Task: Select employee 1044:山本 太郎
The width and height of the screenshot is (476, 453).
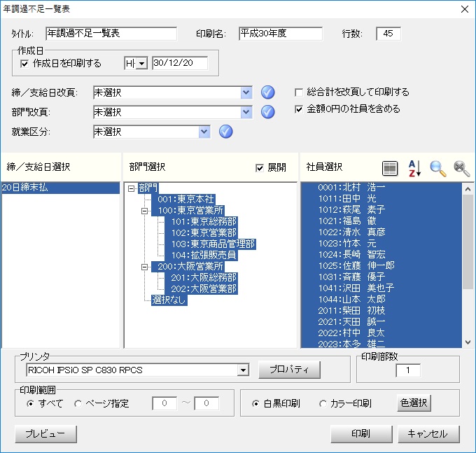Action: click(x=381, y=300)
